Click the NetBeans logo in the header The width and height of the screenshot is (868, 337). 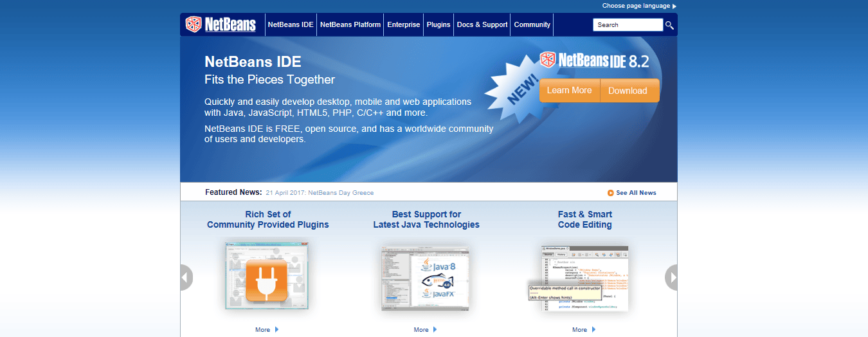(221, 24)
